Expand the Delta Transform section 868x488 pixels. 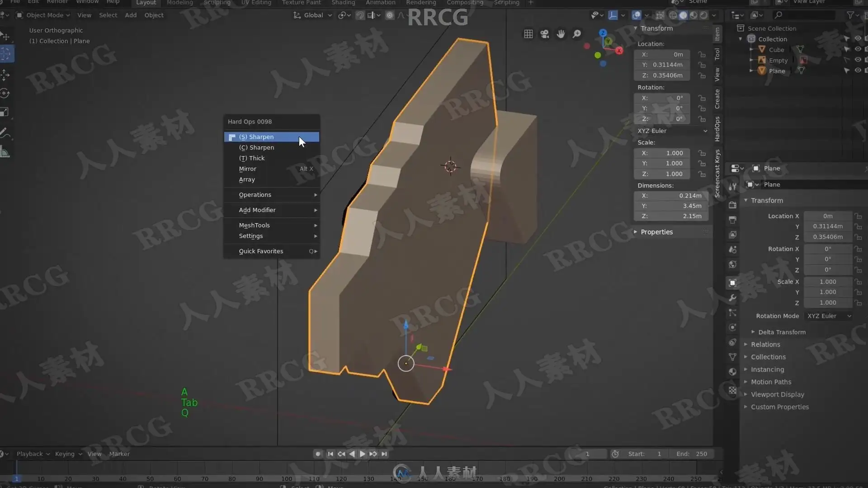782,332
